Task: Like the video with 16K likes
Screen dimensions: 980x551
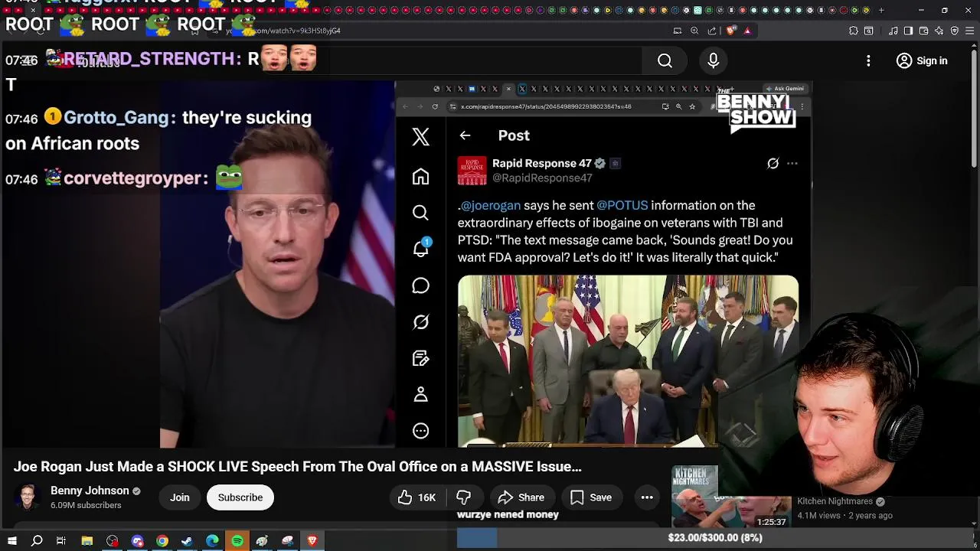Action: pos(416,497)
